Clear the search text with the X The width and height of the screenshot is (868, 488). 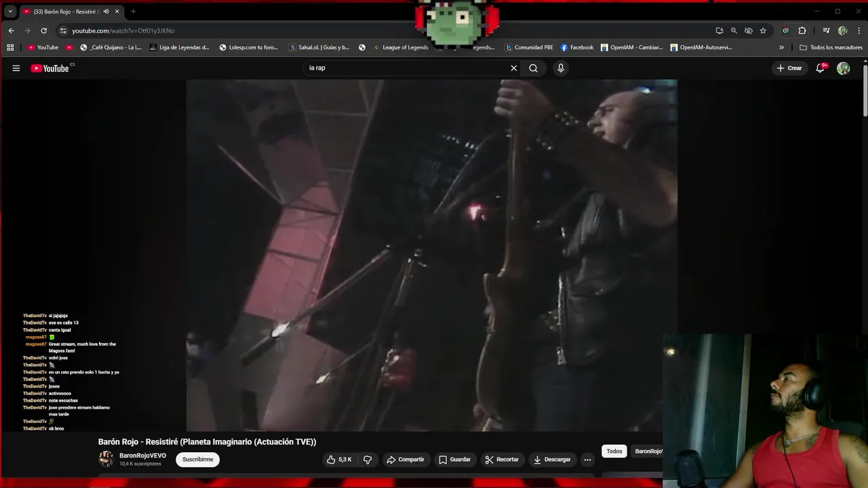513,68
